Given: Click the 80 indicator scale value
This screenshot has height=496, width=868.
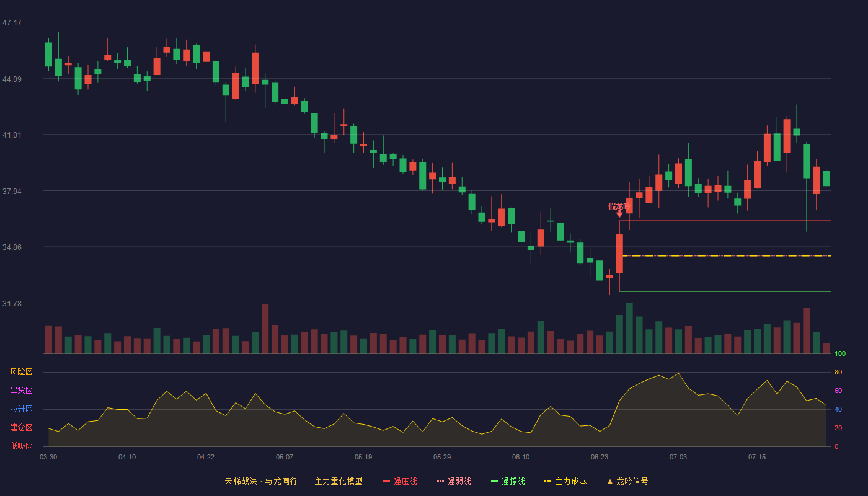Looking at the screenshot, I should coord(838,373).
